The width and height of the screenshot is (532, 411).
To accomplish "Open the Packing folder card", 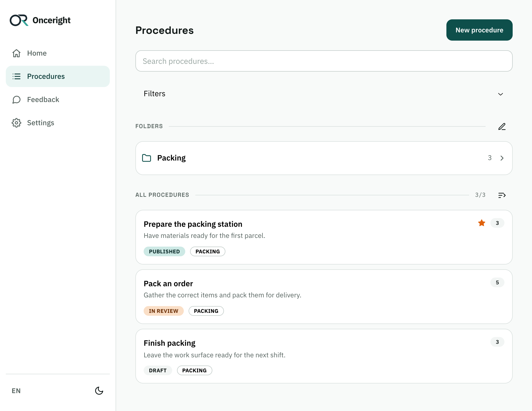I will (324, 158).
